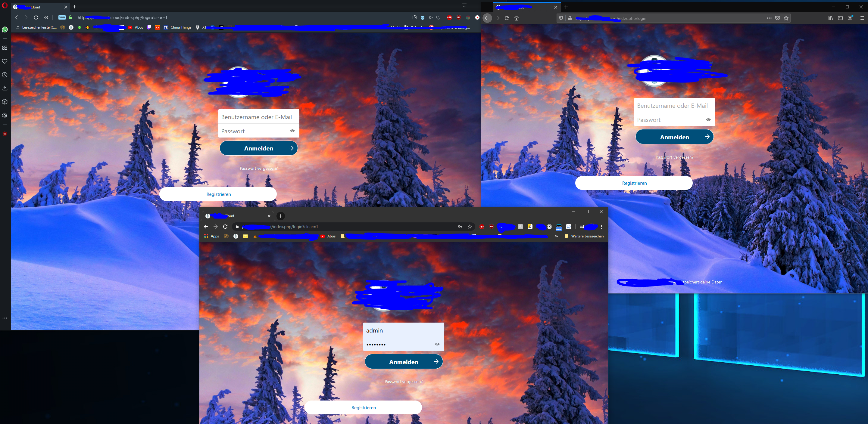Click Firefox home button
Screen dimensions: 868x424
pyautogui.click(x=517, y=18)
